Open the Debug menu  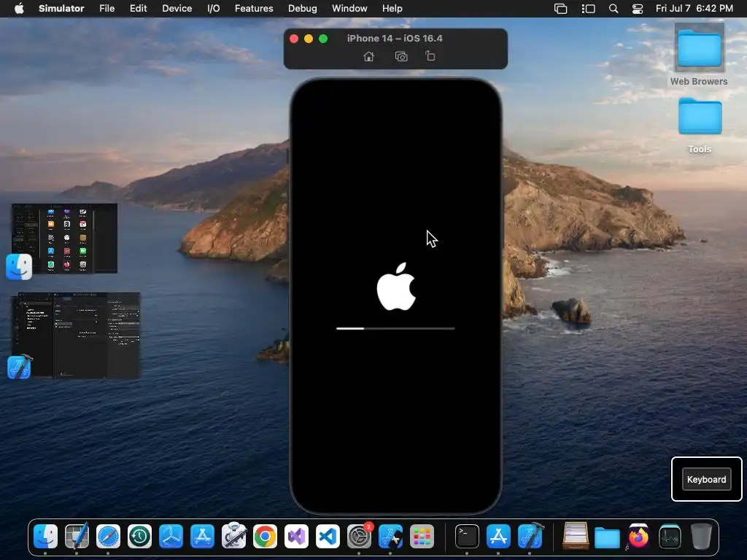(x=303, y=9)
